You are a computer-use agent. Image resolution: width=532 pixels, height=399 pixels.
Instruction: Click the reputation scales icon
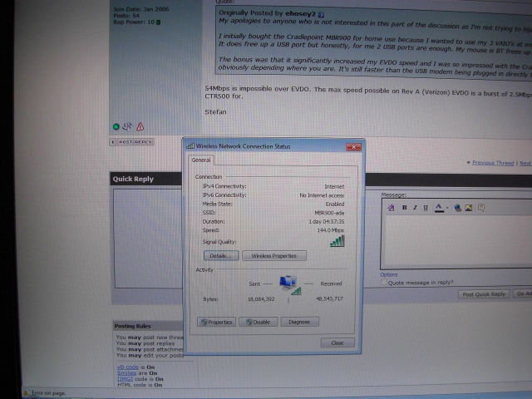(x=127, y=127)
